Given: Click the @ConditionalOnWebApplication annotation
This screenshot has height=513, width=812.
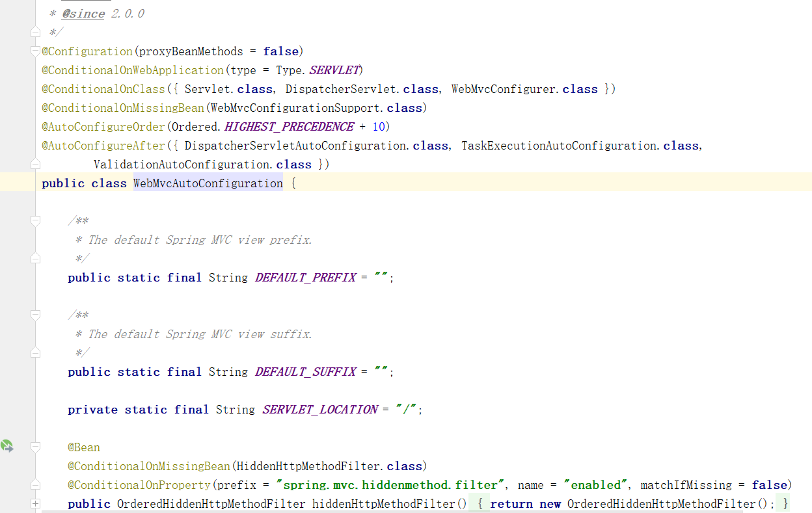Looking at the screenshot, I should point(133,70).
